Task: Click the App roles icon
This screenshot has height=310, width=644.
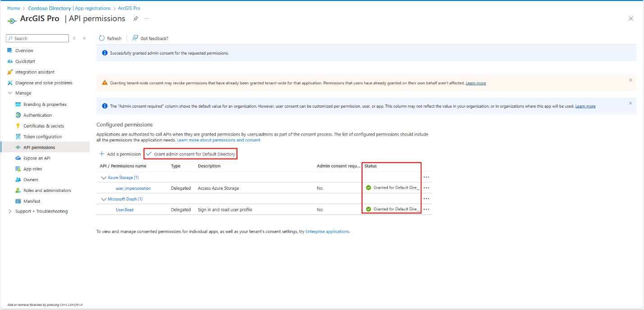Action: pyautogui.click(x=18, y=169)
